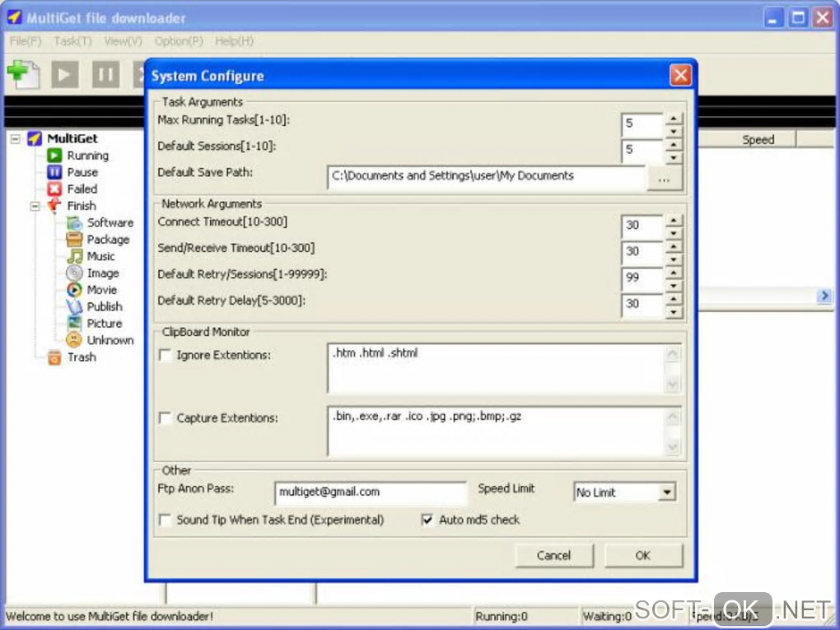The height and width of the screenshot is (630, 840).
Task: Select the Running category icon
Action: pos(54,156)
